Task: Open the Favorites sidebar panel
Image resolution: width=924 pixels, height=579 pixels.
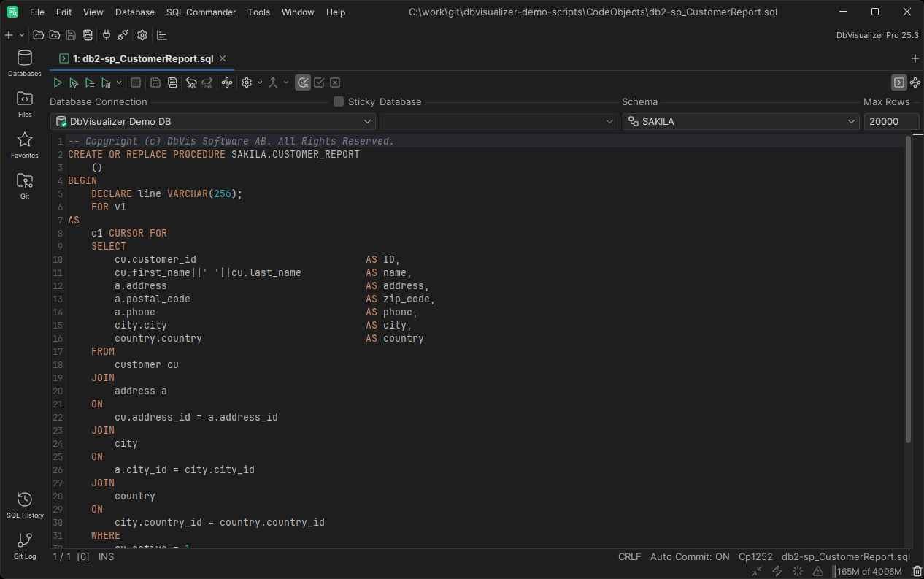Action: pos(24,145)
